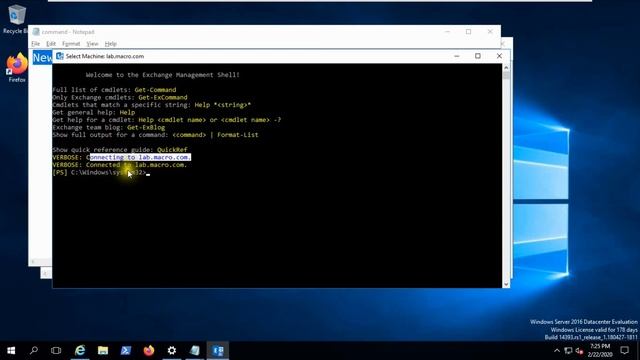Open Task View on the taskbar
Screen dimensions: 640x360
coord(56,351)
